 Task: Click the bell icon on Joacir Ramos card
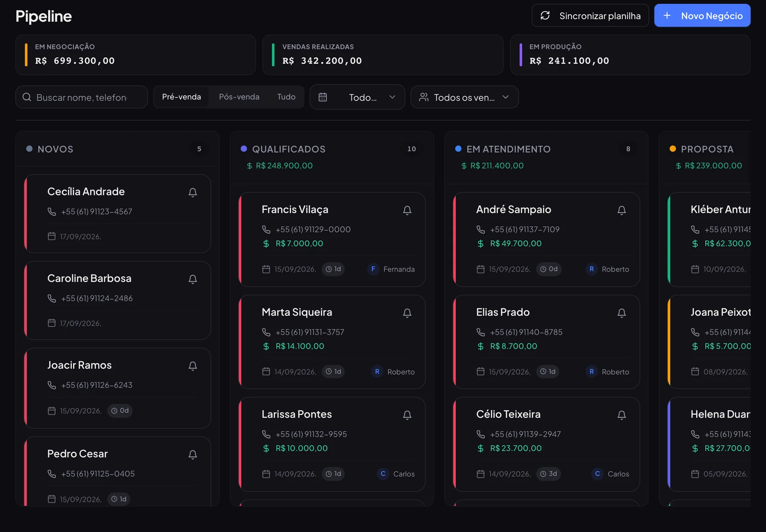[x=193, y=366]
